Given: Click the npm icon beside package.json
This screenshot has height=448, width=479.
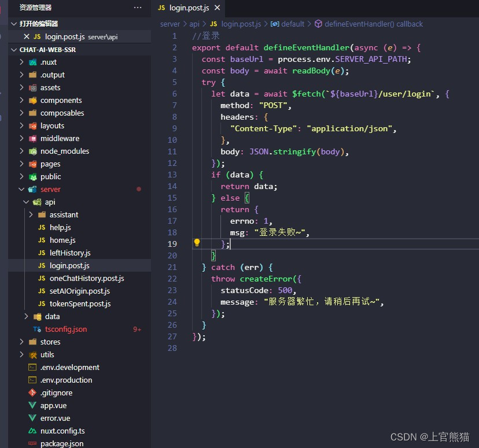Looking at the screenshot, I should pyautogui.click(x=32, y=443).
